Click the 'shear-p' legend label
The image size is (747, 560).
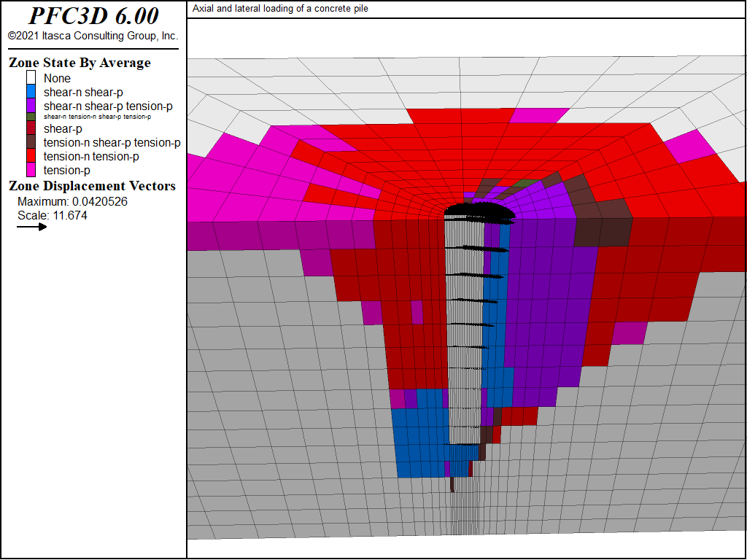(x=63, y=129)
